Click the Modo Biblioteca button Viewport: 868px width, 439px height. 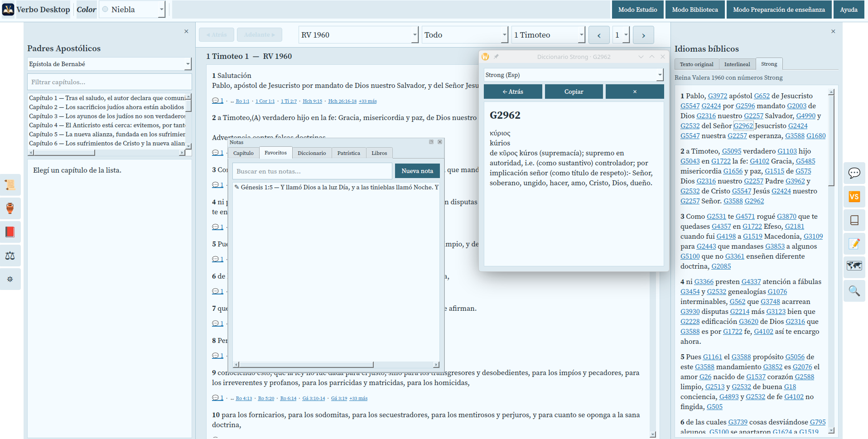(695, 10)
